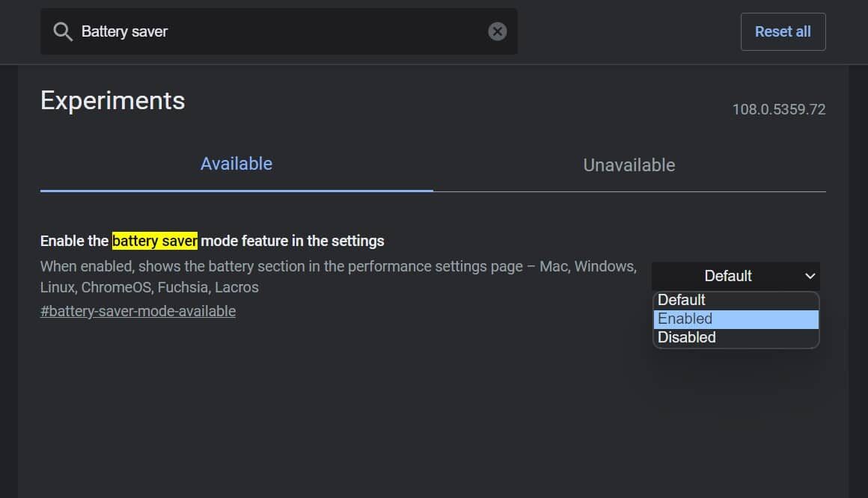Viewport: 868px width, 498px height.
Task: Switch to the Available tab
Action: (236, 164)
